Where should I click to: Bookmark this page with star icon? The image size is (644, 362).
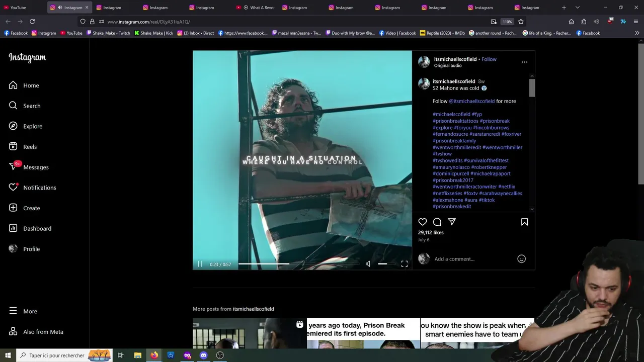pos(521,22)
